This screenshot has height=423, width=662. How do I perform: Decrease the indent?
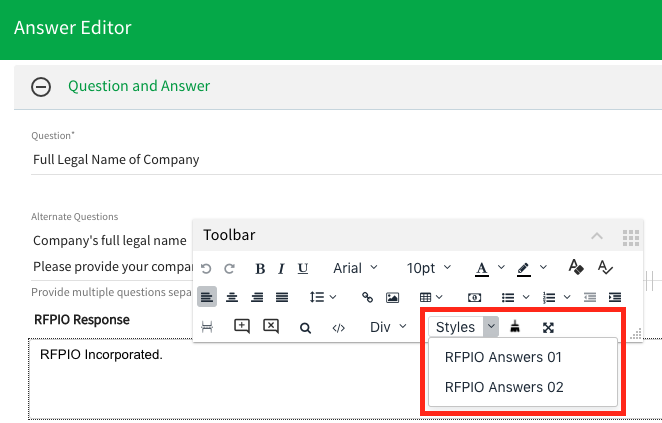click(590, 298)
